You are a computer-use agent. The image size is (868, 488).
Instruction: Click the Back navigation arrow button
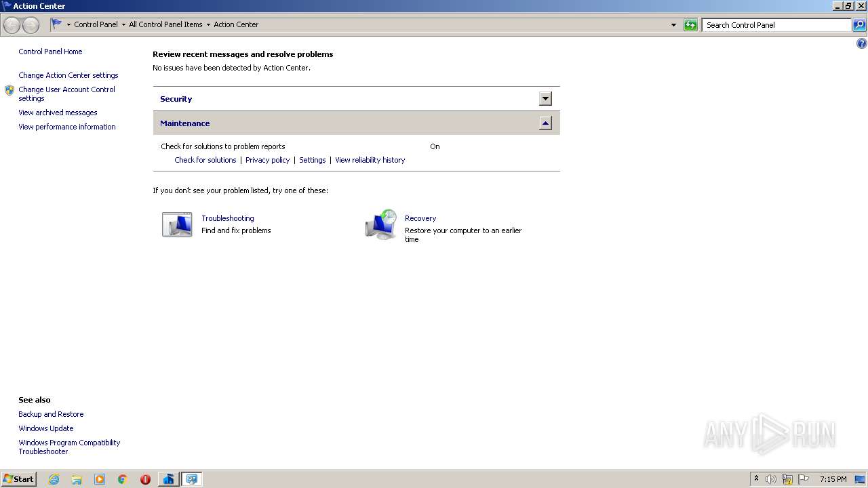(x=12, y=25)
